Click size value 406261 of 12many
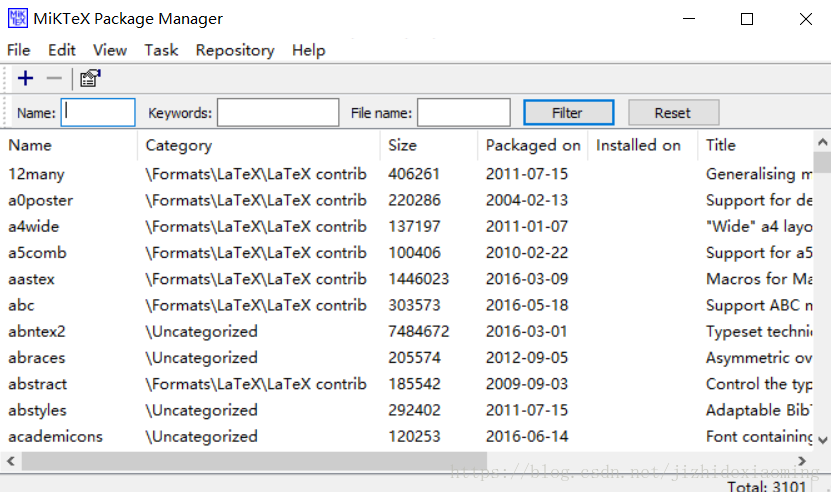Viewport: 831px width, 492px height. 414,174
